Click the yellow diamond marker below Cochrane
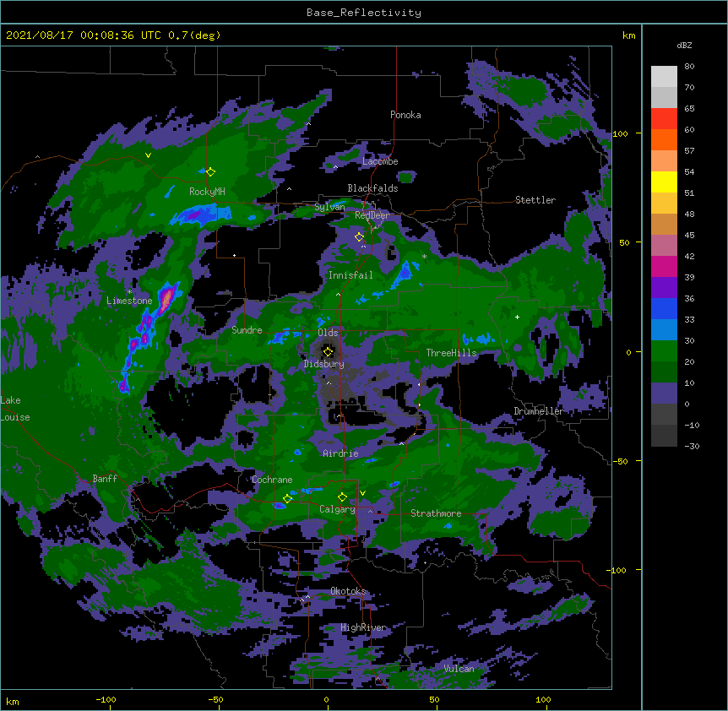Screen dimensions: 728x711 pos(287,498)
